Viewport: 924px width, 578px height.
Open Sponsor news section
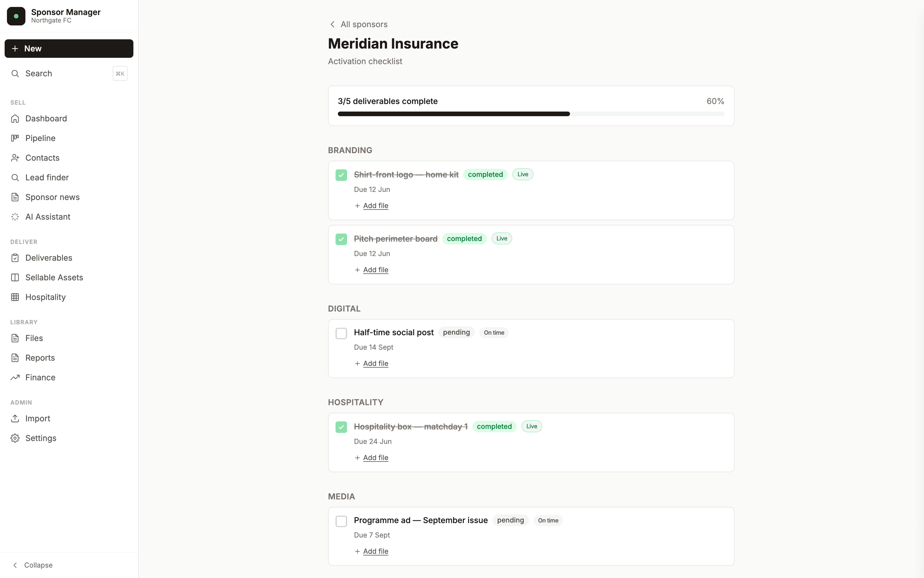pyautogui.click(x=69, y=197)
